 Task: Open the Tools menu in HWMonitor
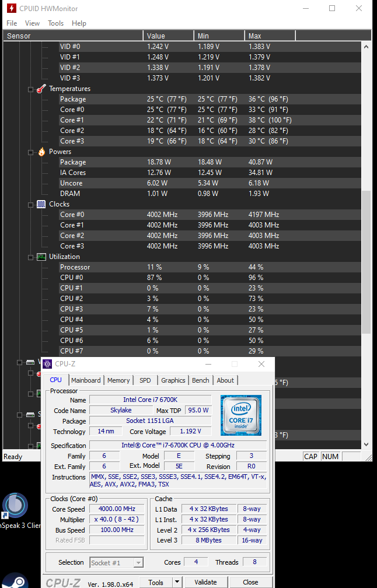(x=55, y=23)
